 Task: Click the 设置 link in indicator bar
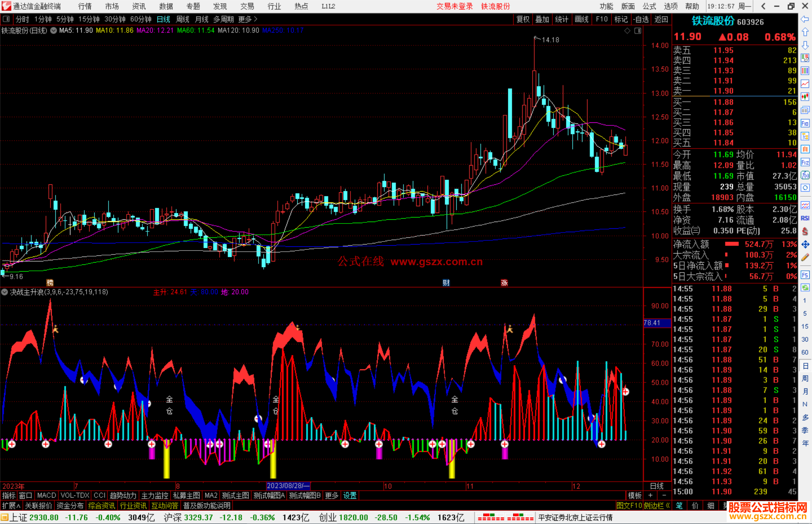[350, 495]
